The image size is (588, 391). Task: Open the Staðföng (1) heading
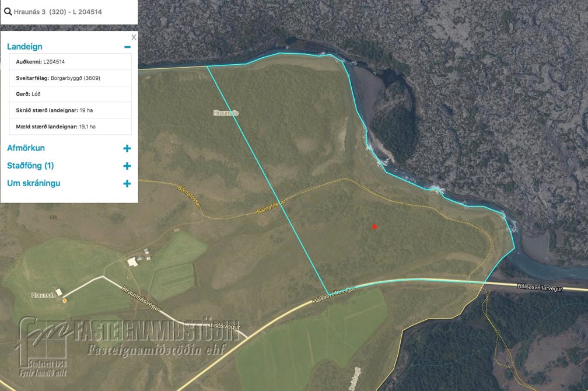pyautogui.click(x=30, y=166)
